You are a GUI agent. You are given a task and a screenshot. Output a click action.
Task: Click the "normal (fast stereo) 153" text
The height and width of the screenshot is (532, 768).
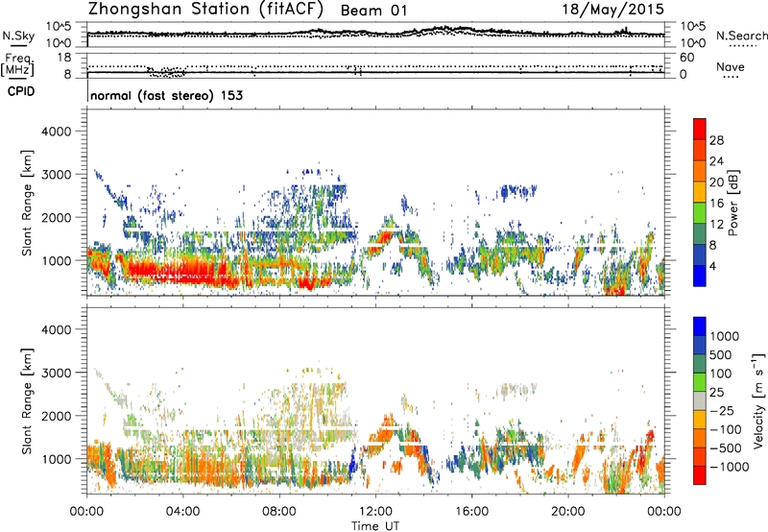tap(166, 95)
